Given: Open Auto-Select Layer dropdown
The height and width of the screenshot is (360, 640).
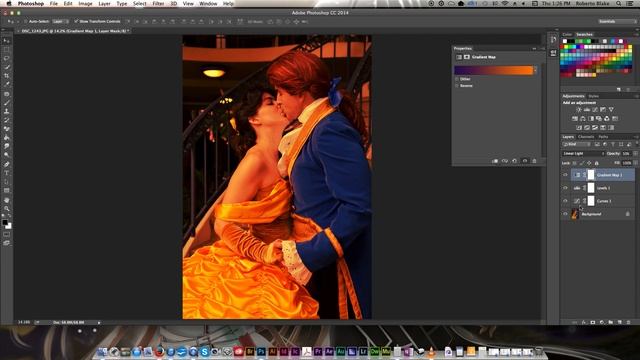Looking at the screenshot, I should pos(60,21).
